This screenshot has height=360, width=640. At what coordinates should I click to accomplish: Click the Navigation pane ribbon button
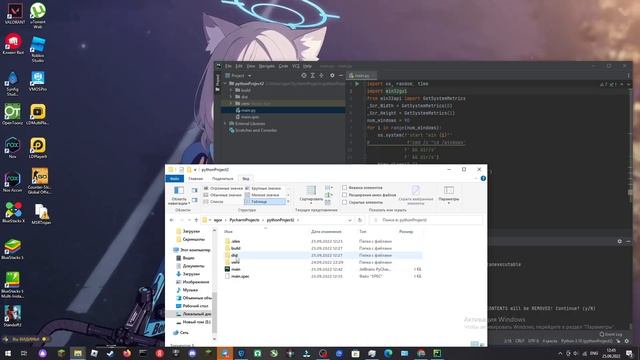[179, 196]
